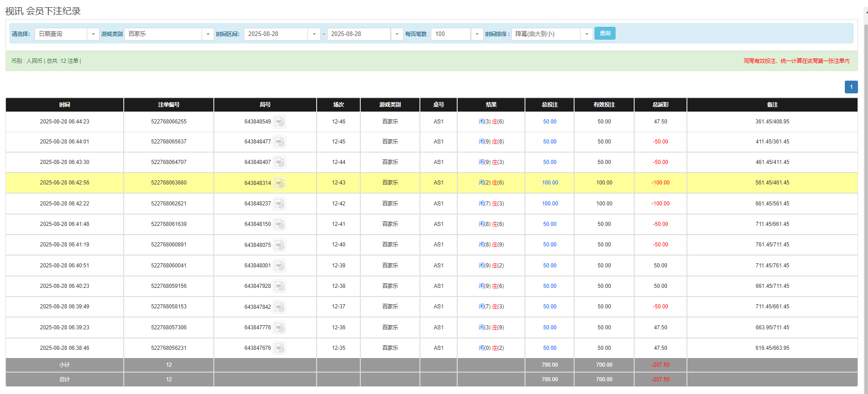Open the icon next to round 643848001
Viewport: 868px width, 394px height.
279,266
